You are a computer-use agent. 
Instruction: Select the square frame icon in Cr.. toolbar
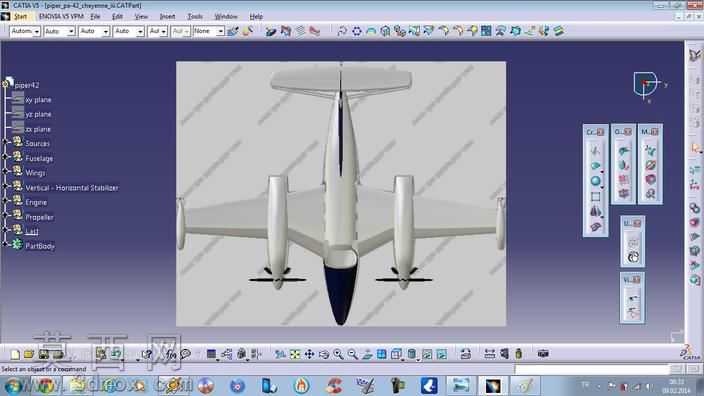point(595,197)
